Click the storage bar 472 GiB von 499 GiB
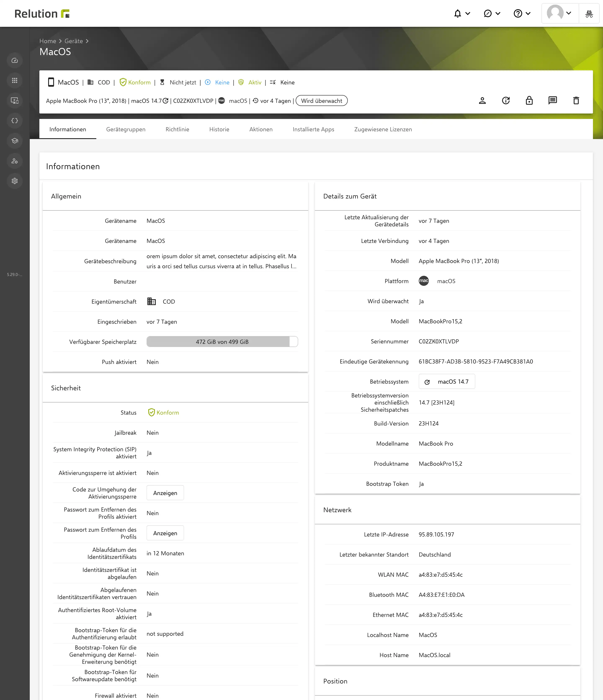This screenshot has width=603, height=700. [222, 342]
